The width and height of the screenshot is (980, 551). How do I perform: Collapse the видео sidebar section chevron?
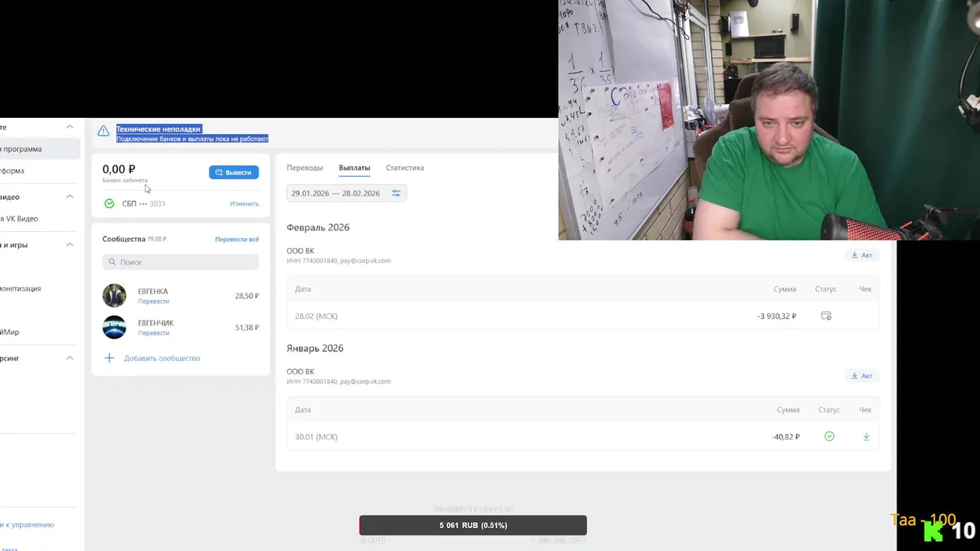[70, 197]
